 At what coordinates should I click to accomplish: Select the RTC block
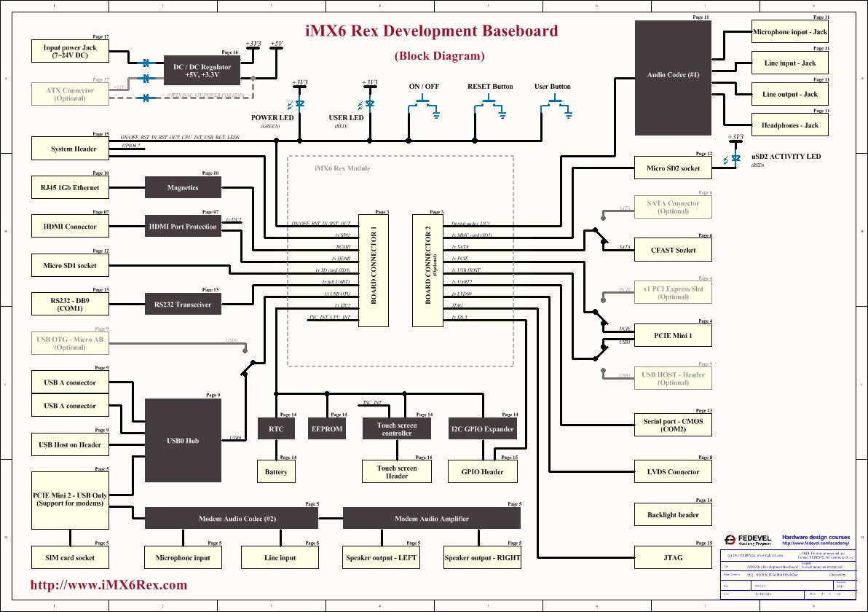(276, 428)
